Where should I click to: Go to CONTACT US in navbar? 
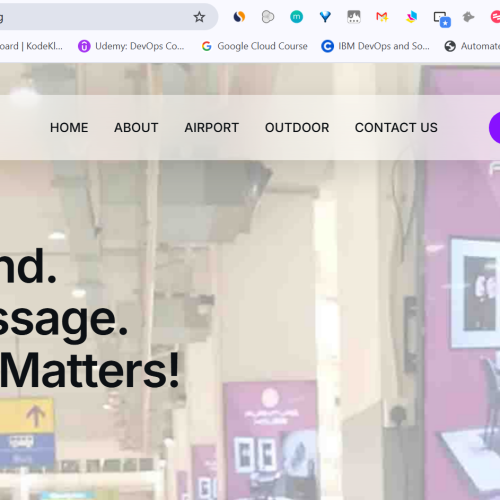pos(396,128)
